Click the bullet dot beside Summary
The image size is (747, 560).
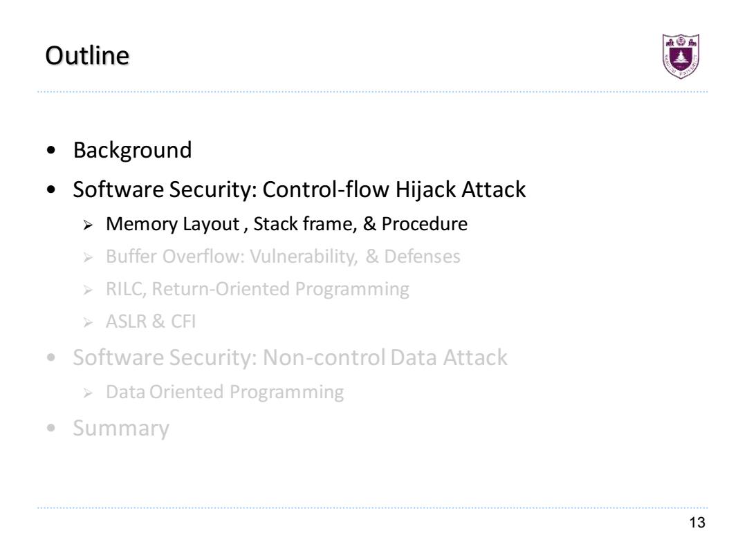51,428
